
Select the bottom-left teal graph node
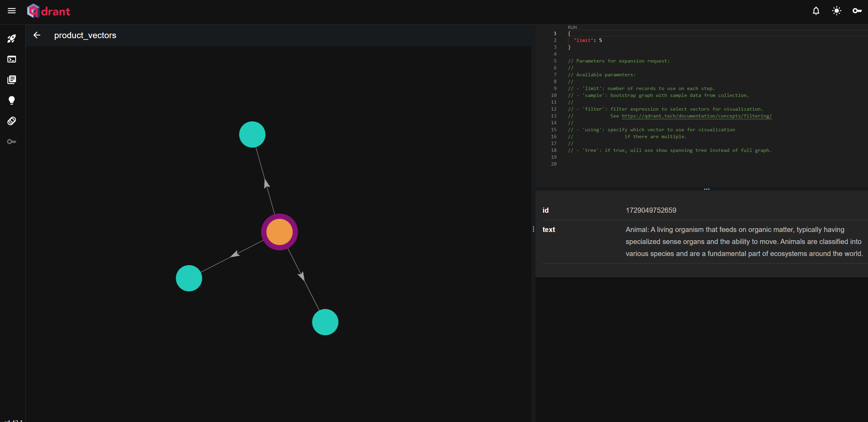click(189, 278)
